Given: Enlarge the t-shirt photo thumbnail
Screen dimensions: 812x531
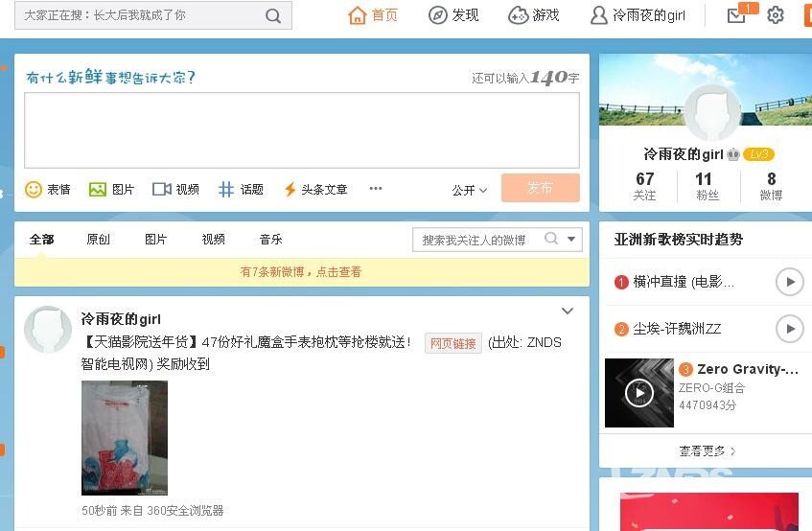Looking at the screenshot, I should pyautogui.click(x=125, y=438).
